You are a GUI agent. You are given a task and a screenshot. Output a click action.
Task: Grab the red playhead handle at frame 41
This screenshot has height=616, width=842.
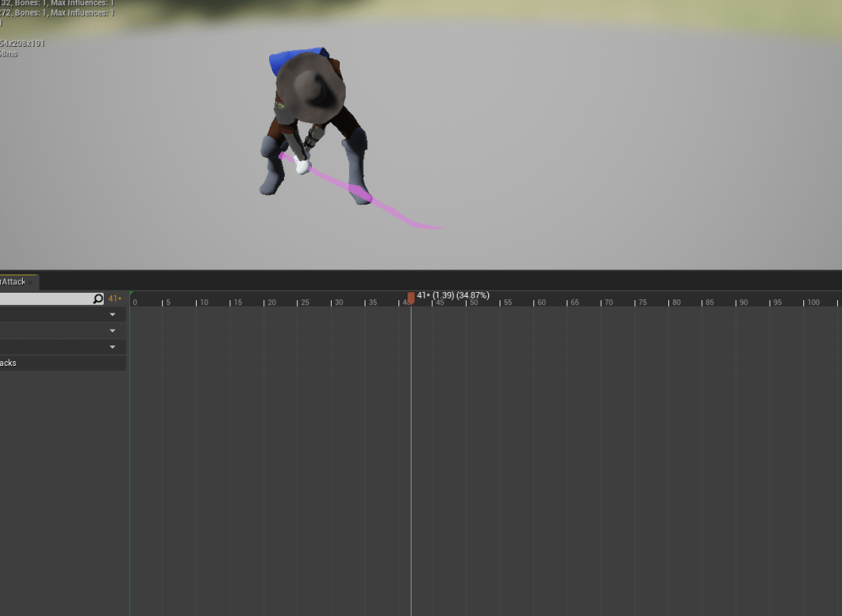tap(411, 298)
